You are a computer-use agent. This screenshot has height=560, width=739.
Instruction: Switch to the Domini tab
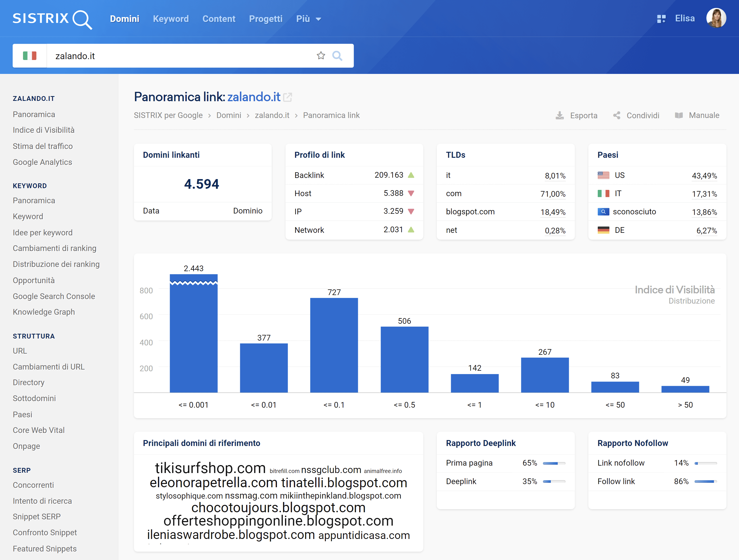pos(124,19)
